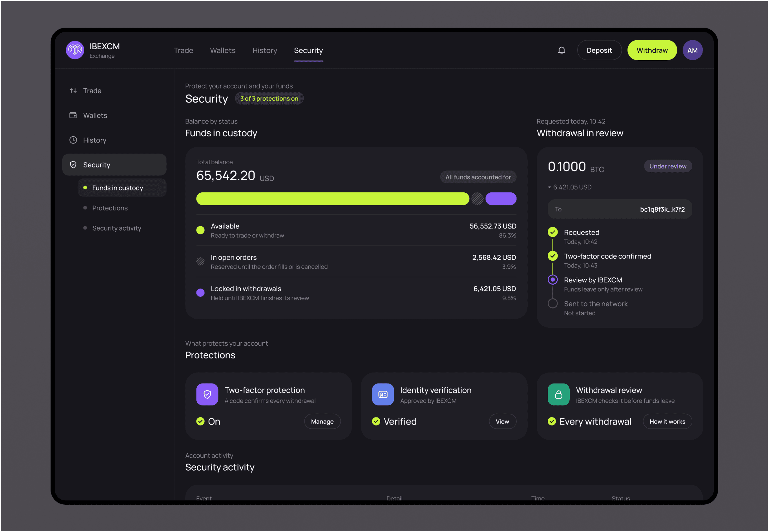This screenshot has width=769, height=532.
Task: Click the History clock icon in sidebar
Action: (x=73, y=140)
